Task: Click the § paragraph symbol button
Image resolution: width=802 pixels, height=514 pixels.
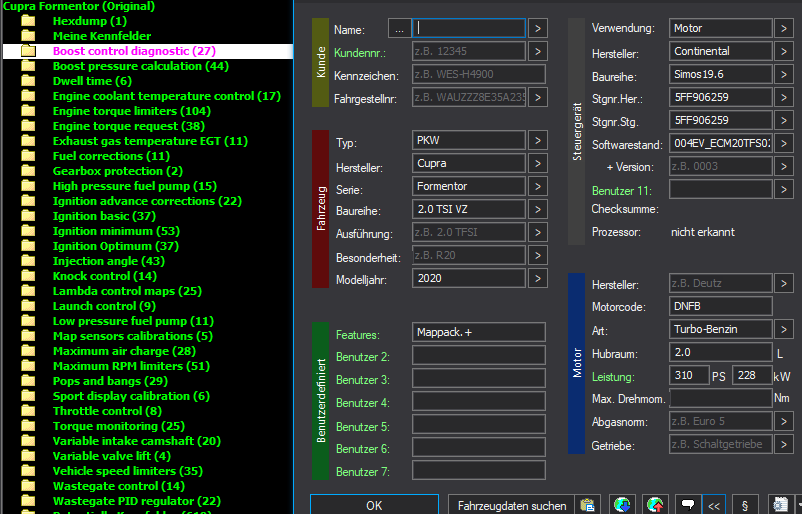Action: click(x=746, y=505)
